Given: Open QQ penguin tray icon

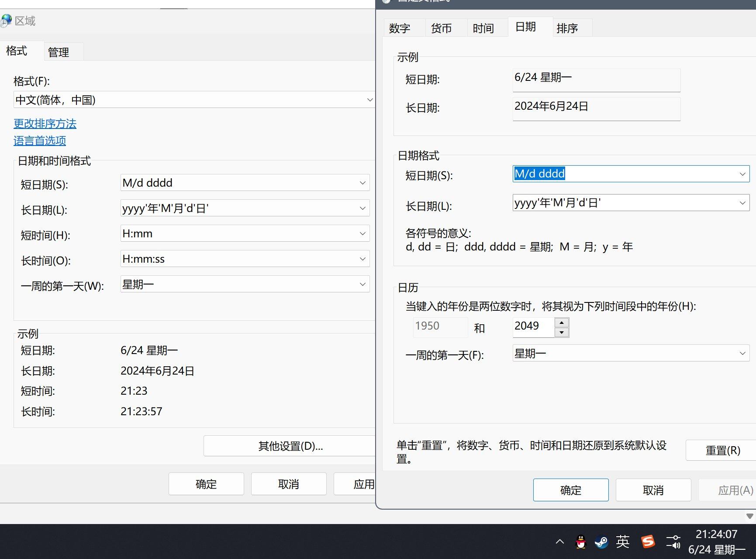Looking at the screenshot, I should pyautogui.click(x=580, y=542).
